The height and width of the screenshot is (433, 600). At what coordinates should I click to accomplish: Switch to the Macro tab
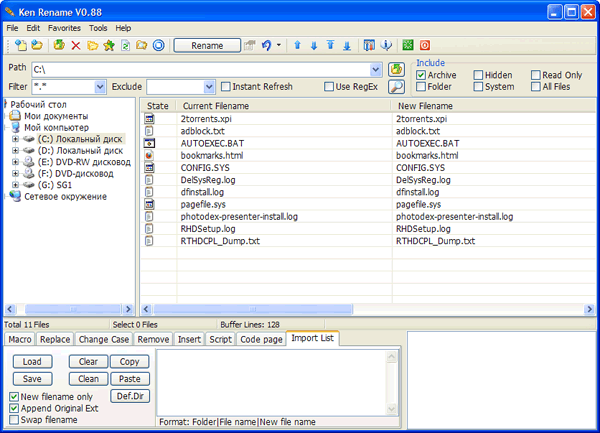20,339
